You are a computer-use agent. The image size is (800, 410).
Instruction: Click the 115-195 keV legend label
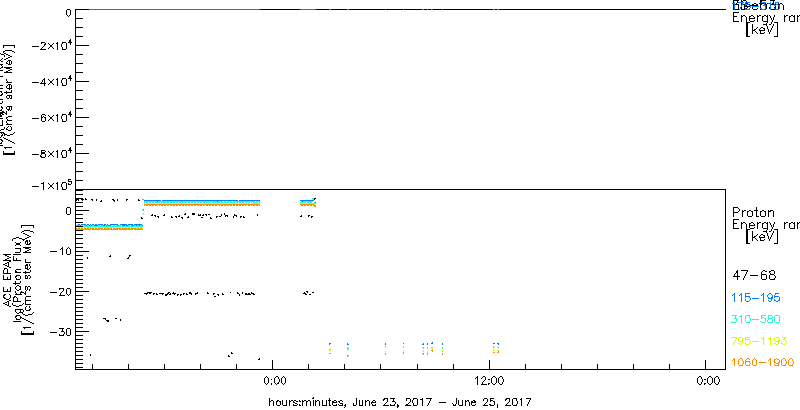tap(757, 298)
